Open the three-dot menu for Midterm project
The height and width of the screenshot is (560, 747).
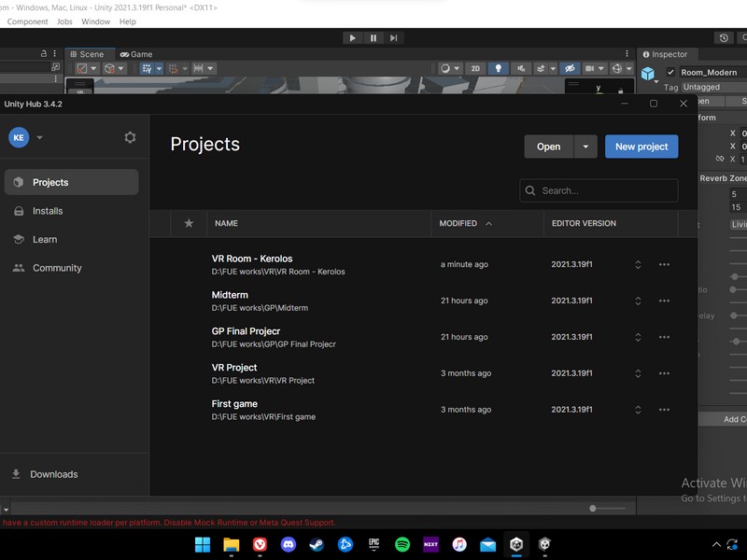[664, 301]
